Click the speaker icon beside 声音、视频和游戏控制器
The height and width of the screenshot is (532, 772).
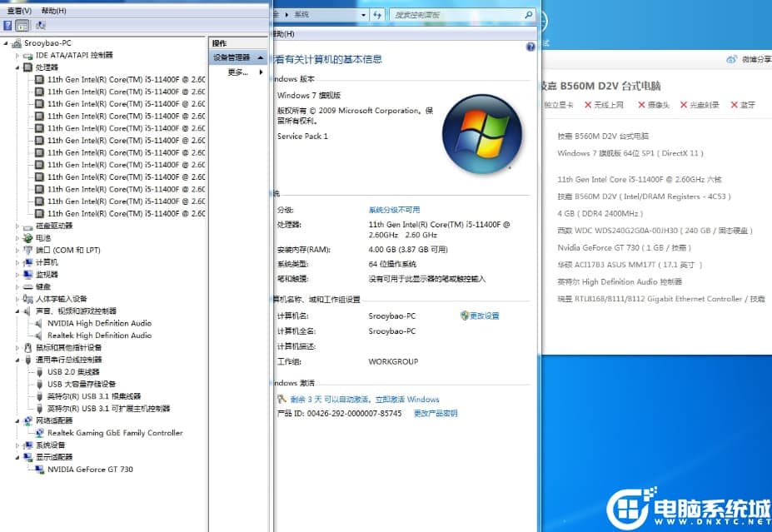coord(28,311)
